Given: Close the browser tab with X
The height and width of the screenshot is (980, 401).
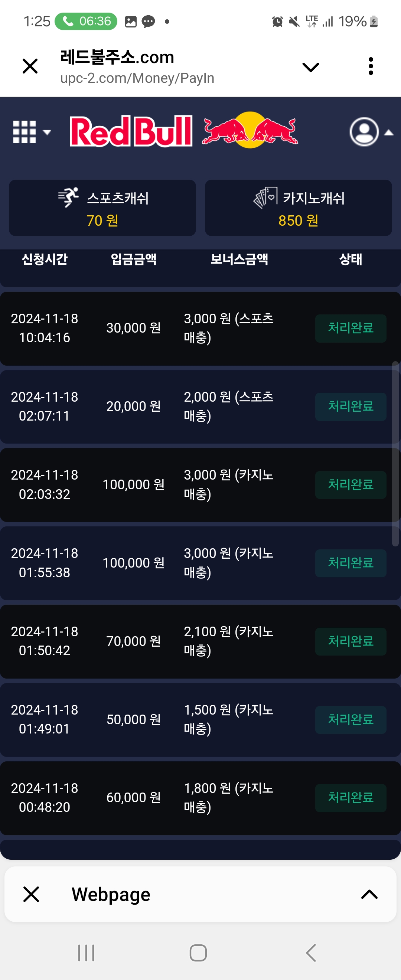Looking at the screenshot, I should [x=30, y=66].
